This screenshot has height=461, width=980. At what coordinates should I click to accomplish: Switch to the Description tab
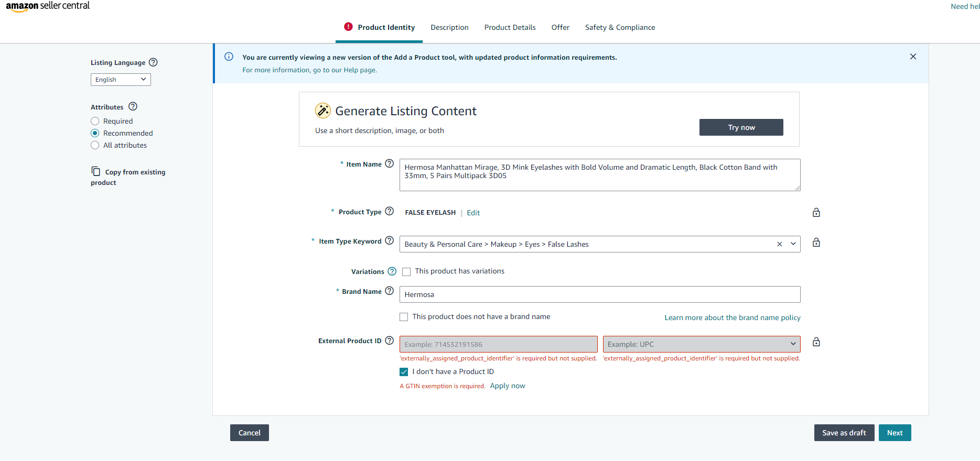click(x=449, y=27)
